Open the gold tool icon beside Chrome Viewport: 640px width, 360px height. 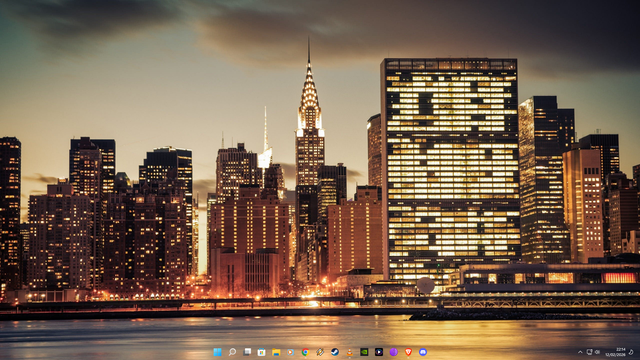(x=320, y=352)
